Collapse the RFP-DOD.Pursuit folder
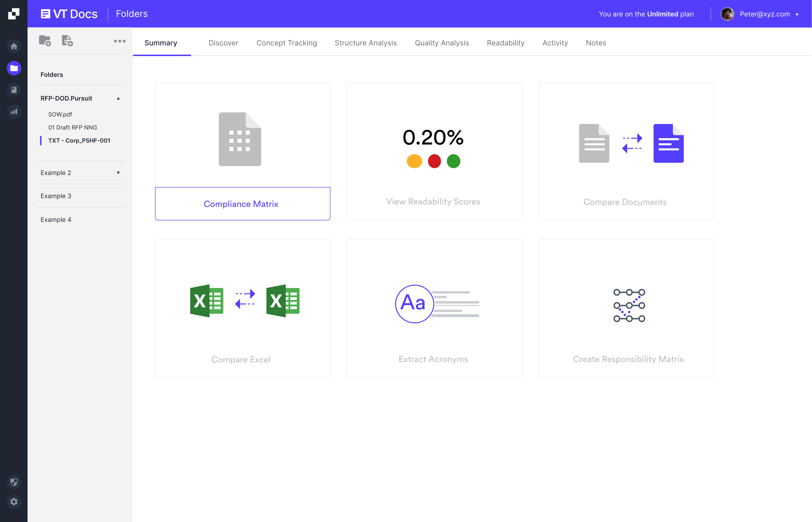 pyautogui.click(x=118, y=98)
